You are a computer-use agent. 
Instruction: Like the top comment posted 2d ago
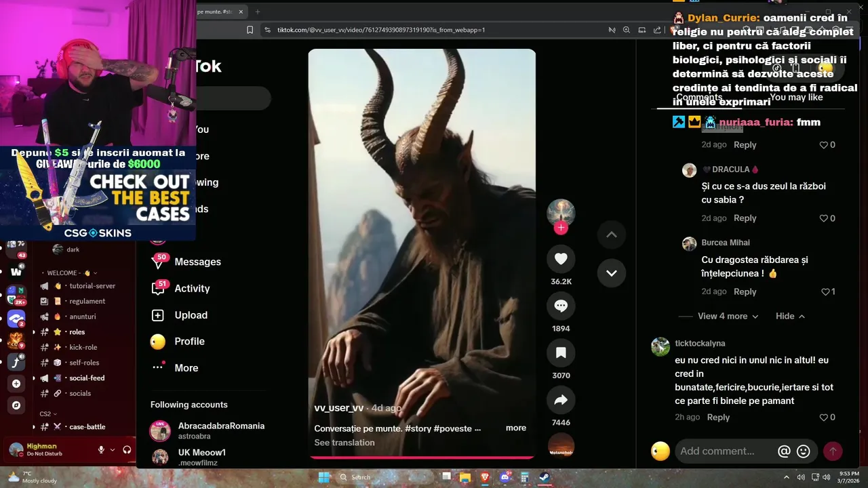coord(823,145)
